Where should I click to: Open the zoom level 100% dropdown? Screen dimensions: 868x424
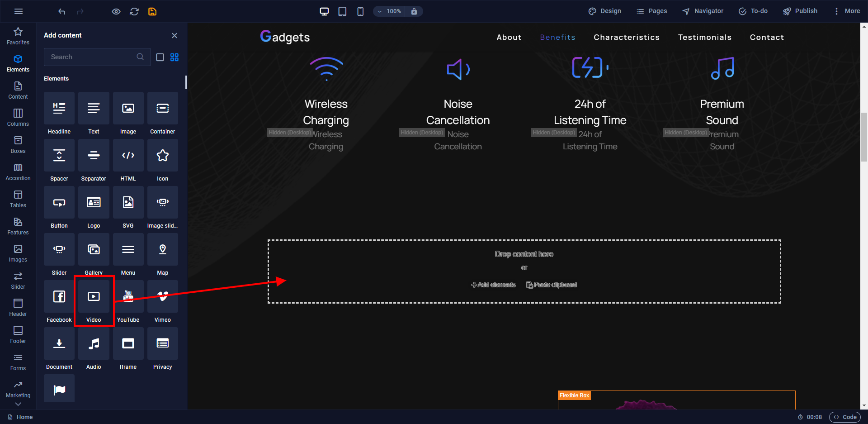tap(389, 11)
